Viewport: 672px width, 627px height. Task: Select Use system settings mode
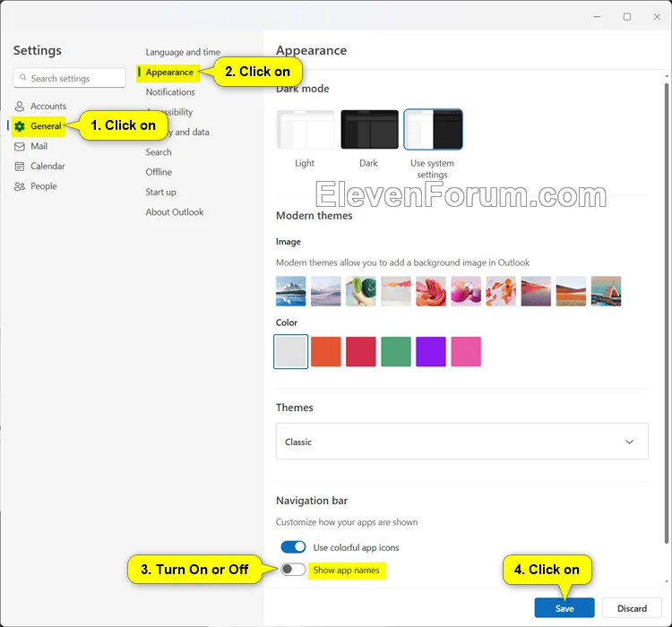click(x=433, y=129)
